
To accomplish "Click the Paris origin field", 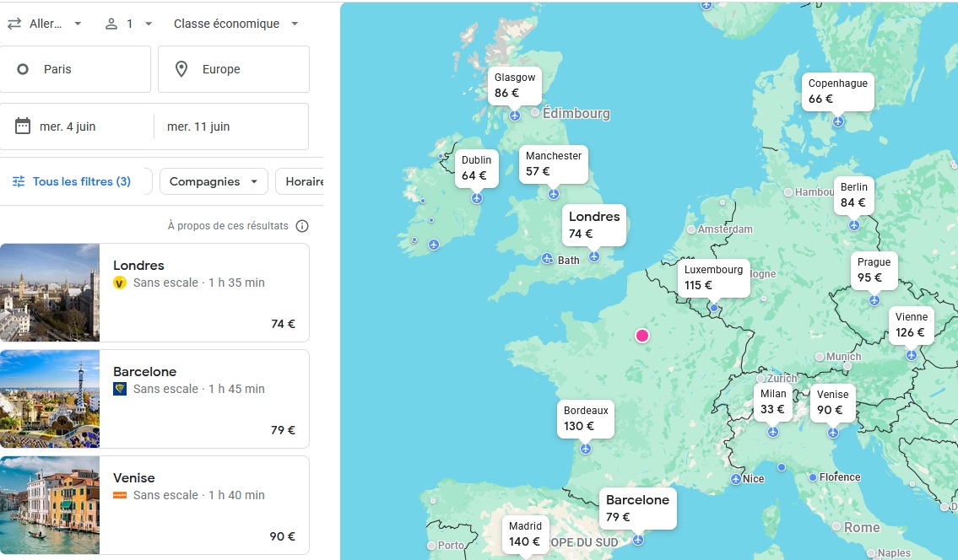I will pos(74,69).
